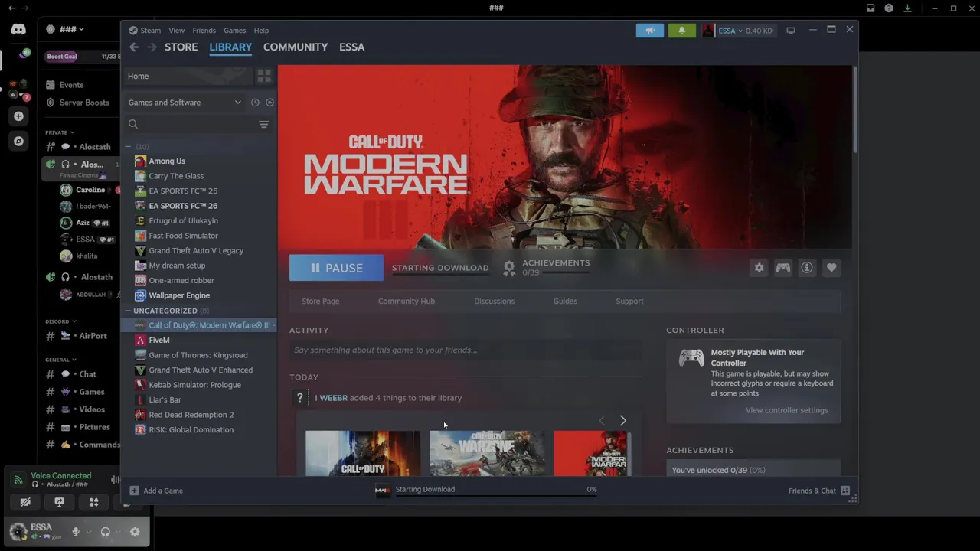
Task: Open Discussions link
Action: click(x=494, y=302)
